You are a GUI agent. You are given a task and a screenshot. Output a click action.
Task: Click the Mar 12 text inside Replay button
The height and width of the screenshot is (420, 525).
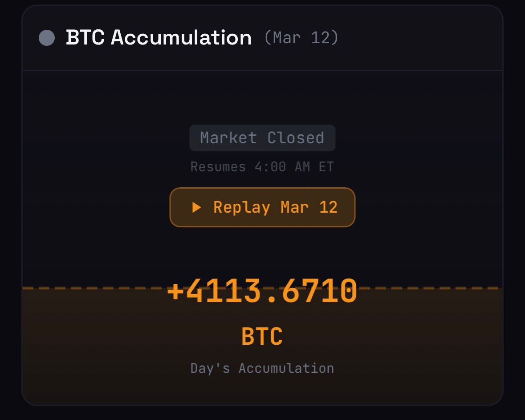(309, 207)
